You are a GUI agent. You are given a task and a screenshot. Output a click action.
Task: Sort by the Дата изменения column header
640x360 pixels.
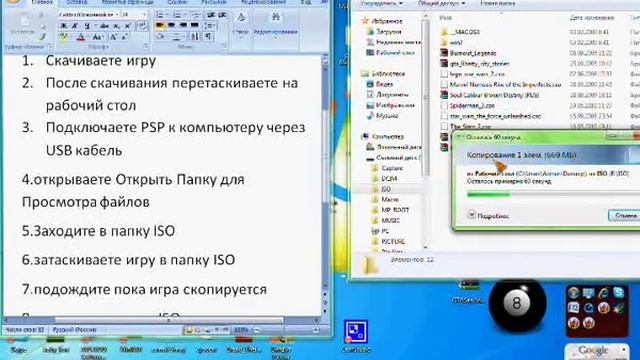[592, 18]
